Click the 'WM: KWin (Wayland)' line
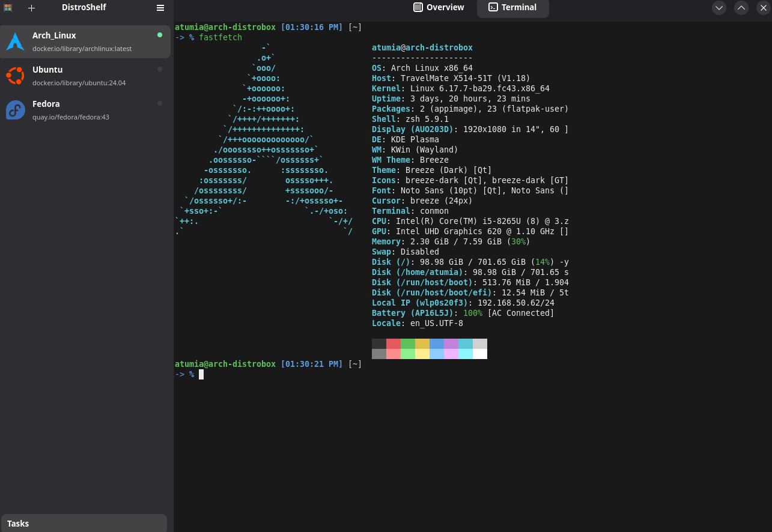This screenshot has width=772, height=532. click(415, 150)
